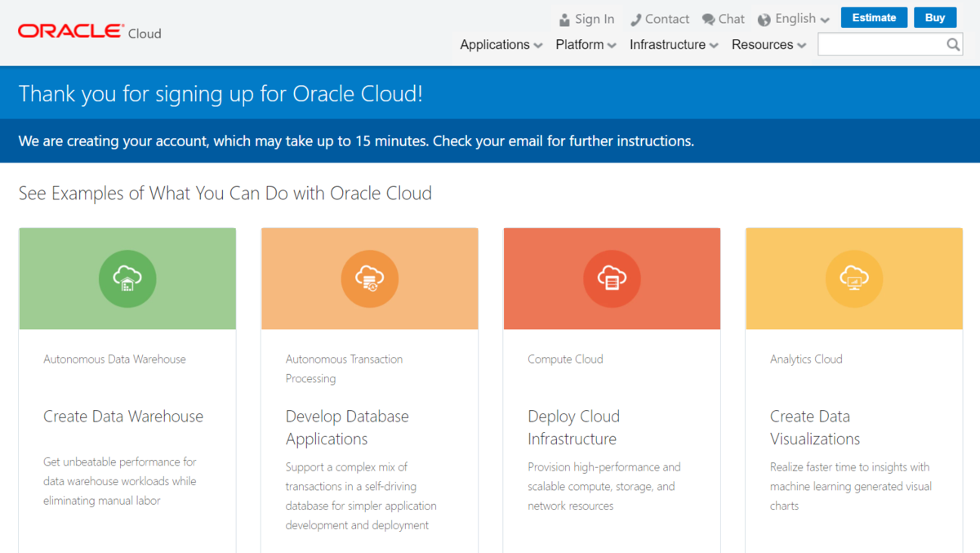Open the Create Data Warehouse heading
Screen dimensions: 980x553
pyautogui.click(x=123, y=417)
